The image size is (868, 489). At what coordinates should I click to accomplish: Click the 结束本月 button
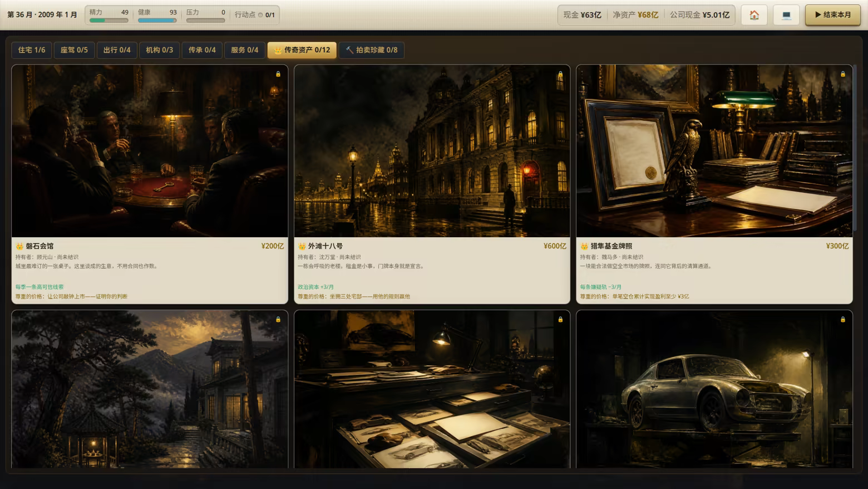[833, 15]
